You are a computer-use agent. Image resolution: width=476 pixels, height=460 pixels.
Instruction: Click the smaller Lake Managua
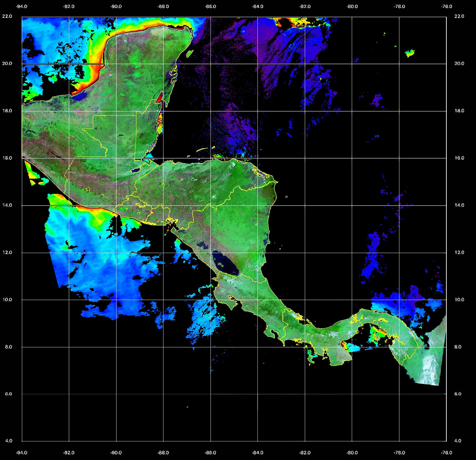[202, 245]
